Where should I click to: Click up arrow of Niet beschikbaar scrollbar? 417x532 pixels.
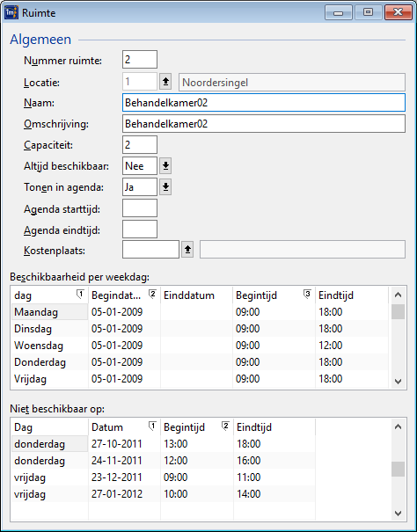click(x=398, y=426)
